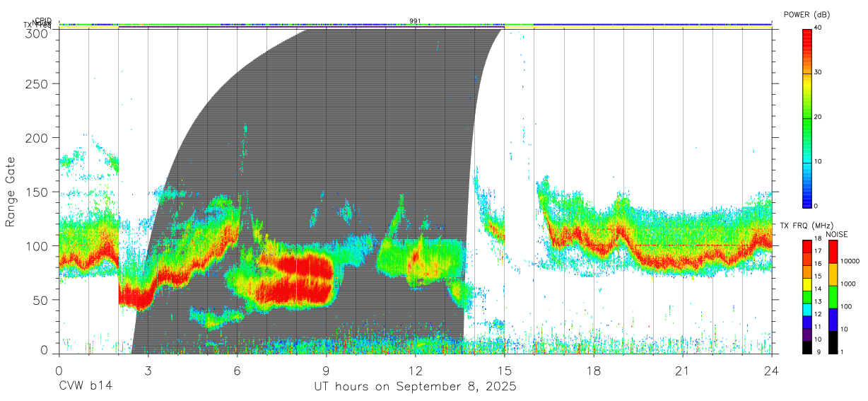This screenshot has height=401, width=868.
Task: Pick the yellow-orange segment of the NOISE legend
Action: click(832, 274)
